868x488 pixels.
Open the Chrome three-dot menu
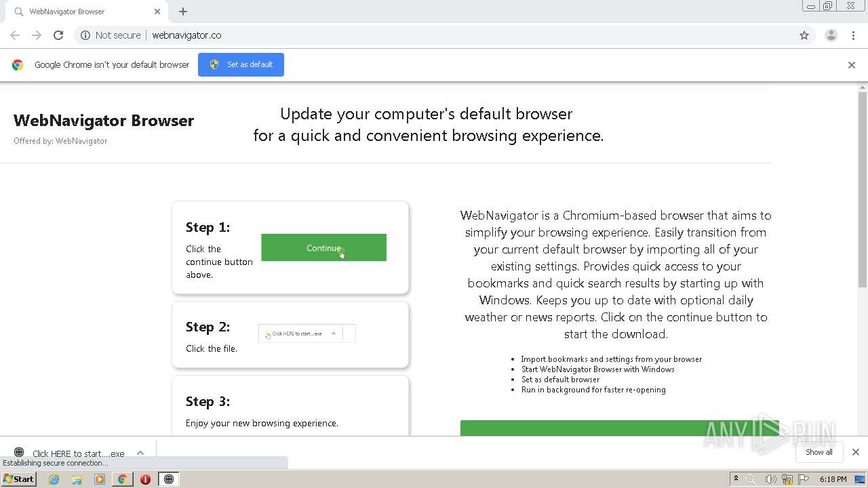pos(853,35)
